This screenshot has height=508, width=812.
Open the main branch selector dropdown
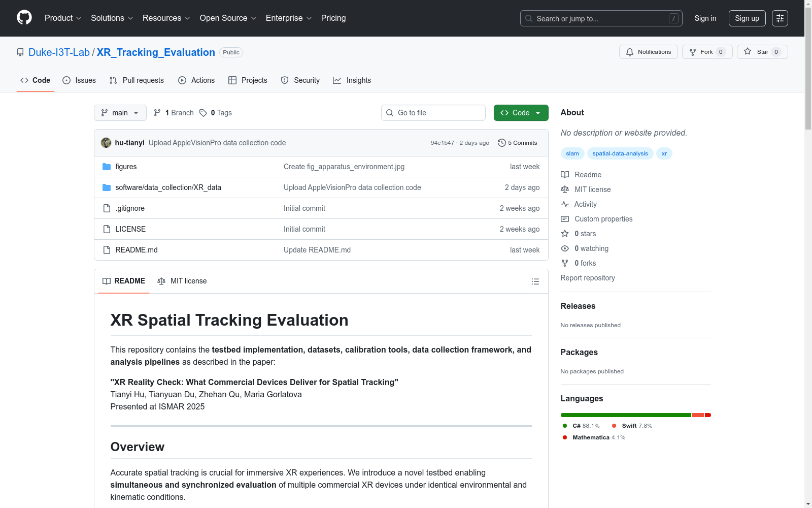tap(120, 113)
